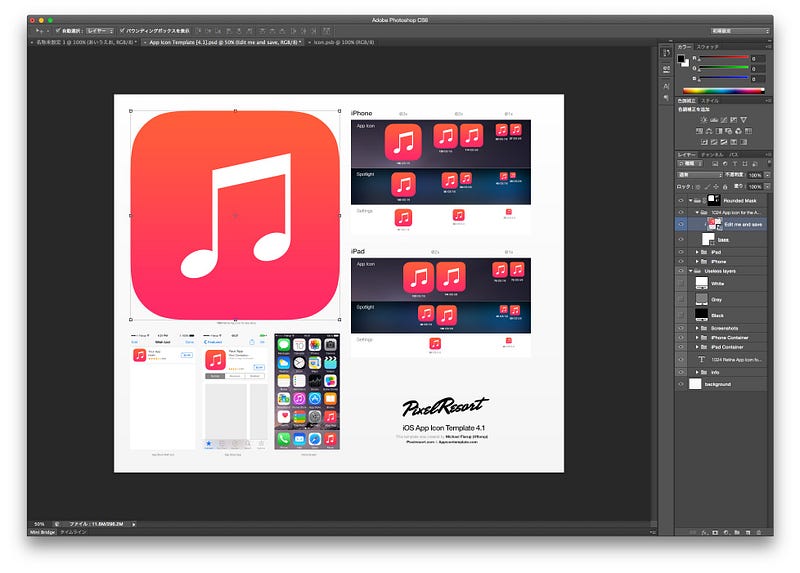Open the Paragraph collapsed panel icon
800x573 pixels.
[x=666, y=97]
